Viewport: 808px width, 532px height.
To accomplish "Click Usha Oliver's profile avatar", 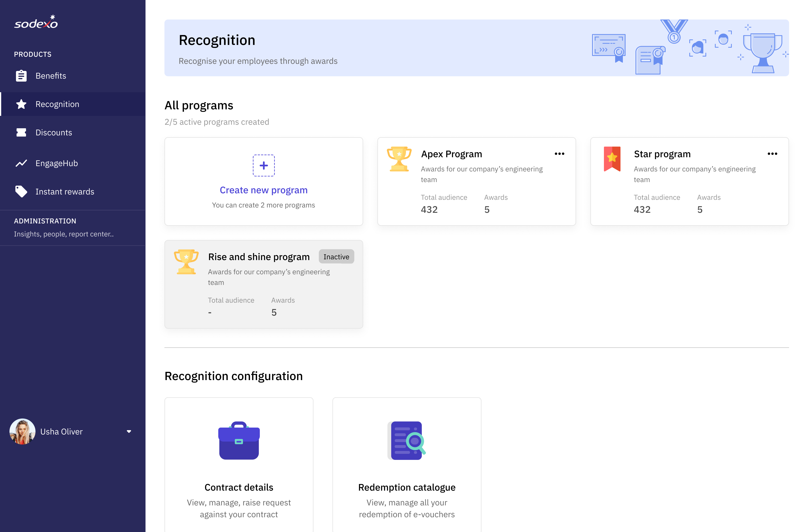I will 22,432.
